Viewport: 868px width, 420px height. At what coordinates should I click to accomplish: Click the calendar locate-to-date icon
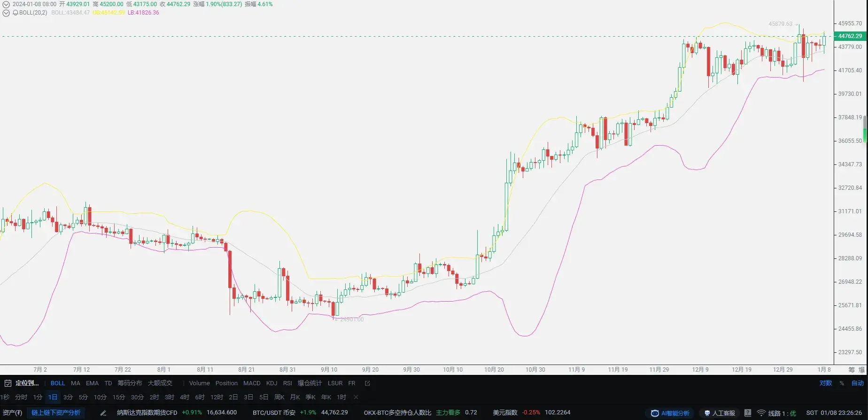[x=8, y=383]
